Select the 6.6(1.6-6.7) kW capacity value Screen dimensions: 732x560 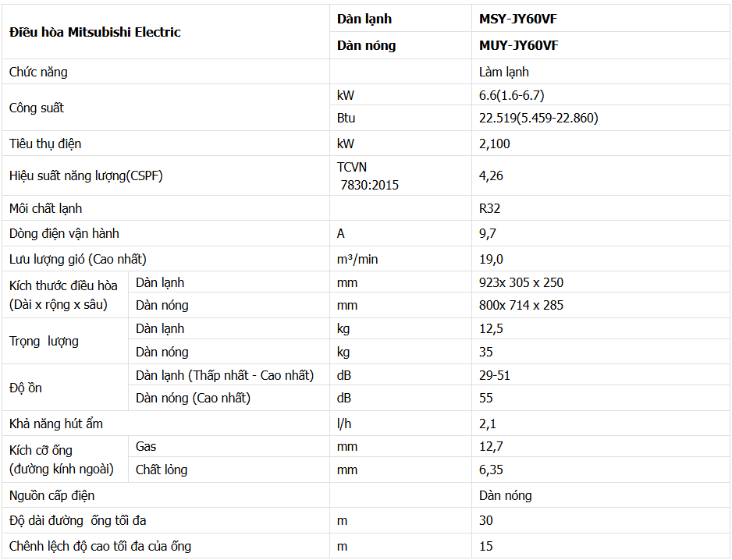click(x=512, y=95)
